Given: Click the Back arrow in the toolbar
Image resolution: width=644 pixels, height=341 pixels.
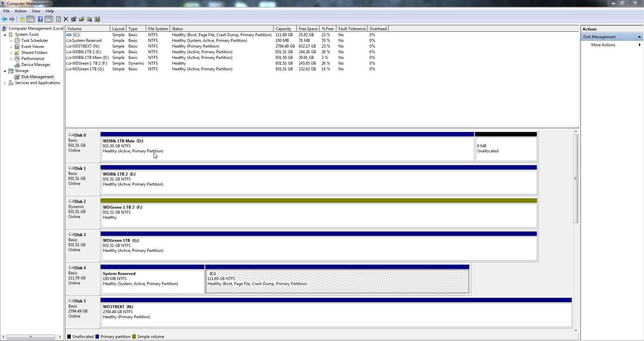Looking at the screenshot, I should [4, 19].
